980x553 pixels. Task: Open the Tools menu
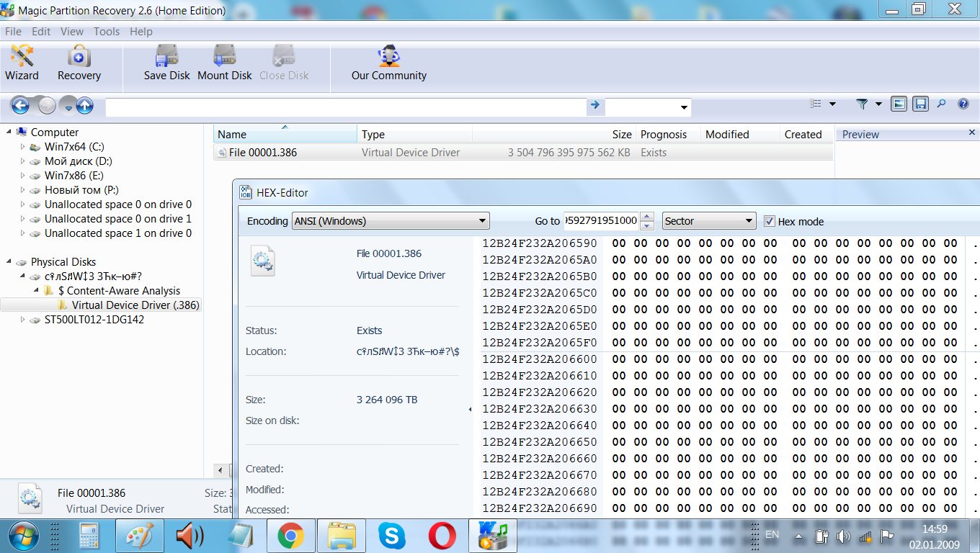coord(107,32)
